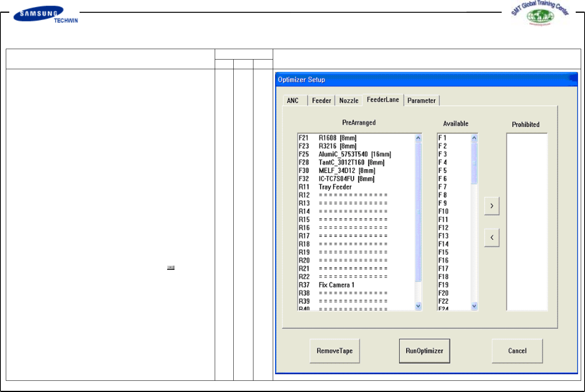Viewport: 585px width, 392px height.
Task: Click the left arrow move-to-Available button
Action: (x=491, y=237)
